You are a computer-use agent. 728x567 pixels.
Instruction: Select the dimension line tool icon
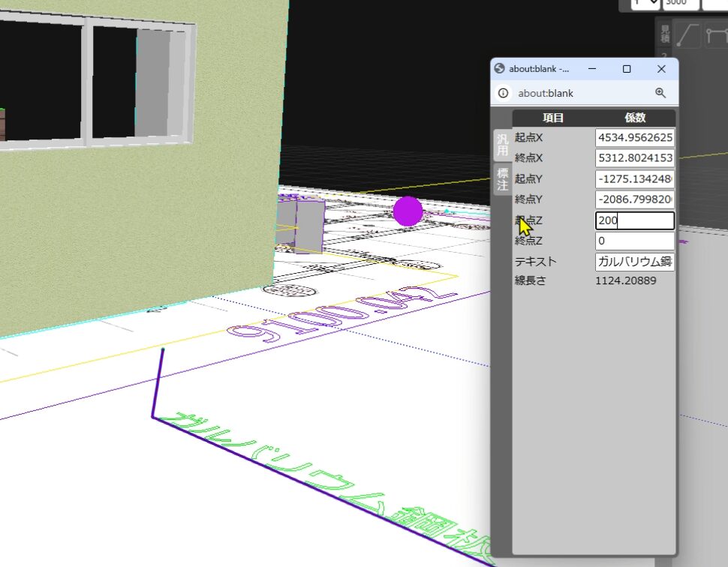tap(717, 35)
